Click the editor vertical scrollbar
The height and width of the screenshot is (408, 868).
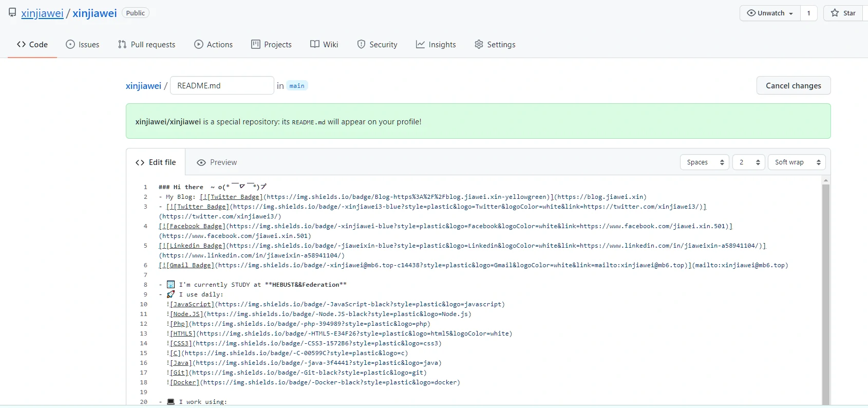point(826,293)
